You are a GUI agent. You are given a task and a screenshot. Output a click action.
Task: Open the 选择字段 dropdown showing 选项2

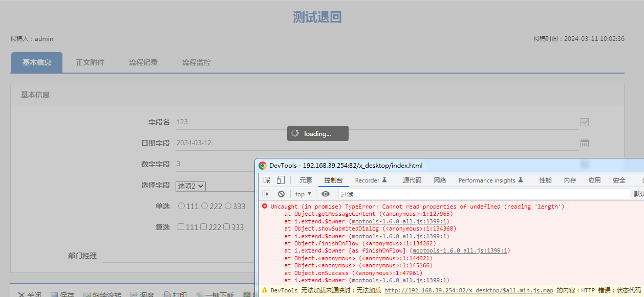pos(190,186)
